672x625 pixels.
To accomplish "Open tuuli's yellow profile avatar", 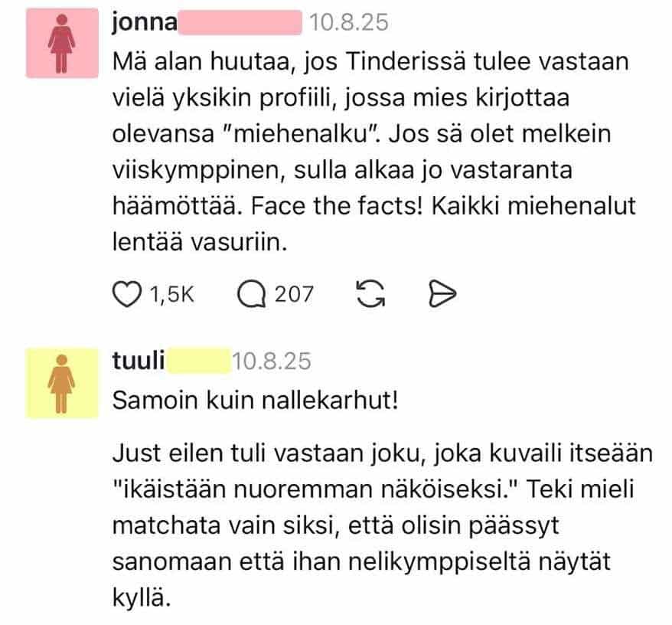I will (62, 382).
